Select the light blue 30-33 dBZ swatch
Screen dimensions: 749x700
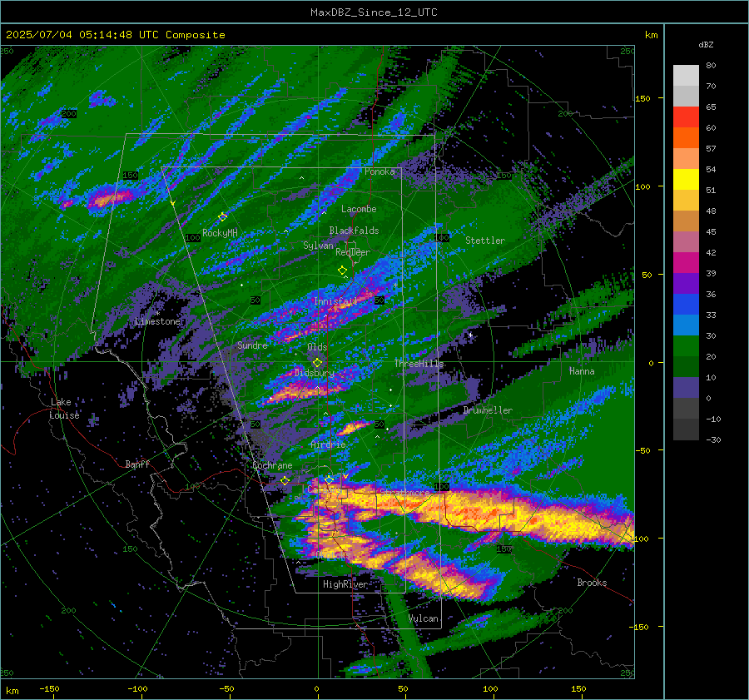pyautogui.click(x=686, y=325)
